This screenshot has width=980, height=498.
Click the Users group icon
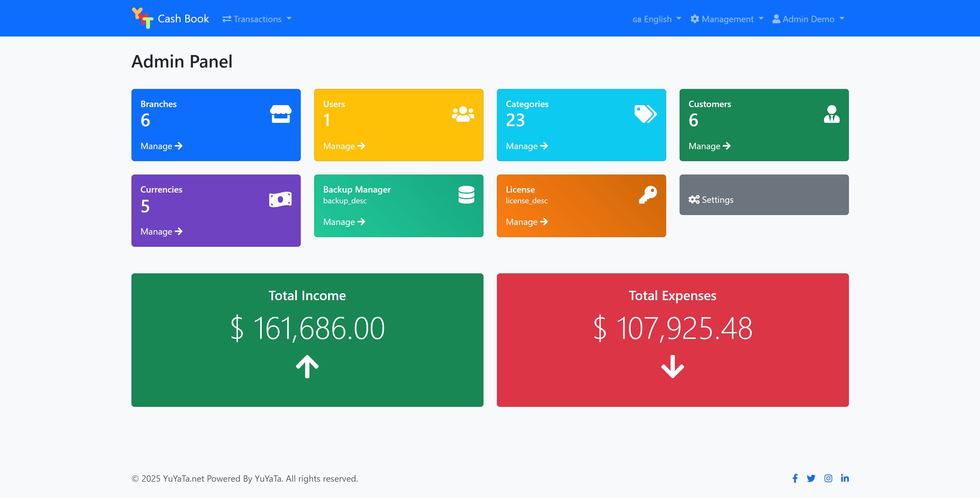463,114
